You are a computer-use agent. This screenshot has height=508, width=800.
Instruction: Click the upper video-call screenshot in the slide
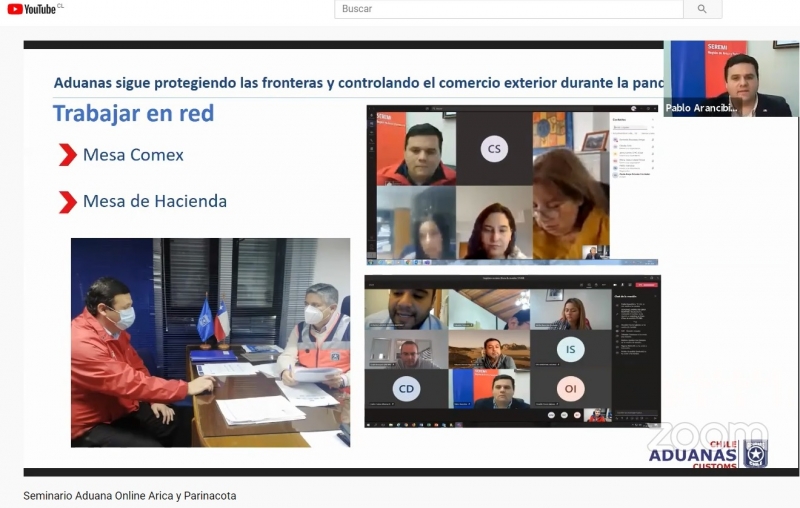click(511, 185)
